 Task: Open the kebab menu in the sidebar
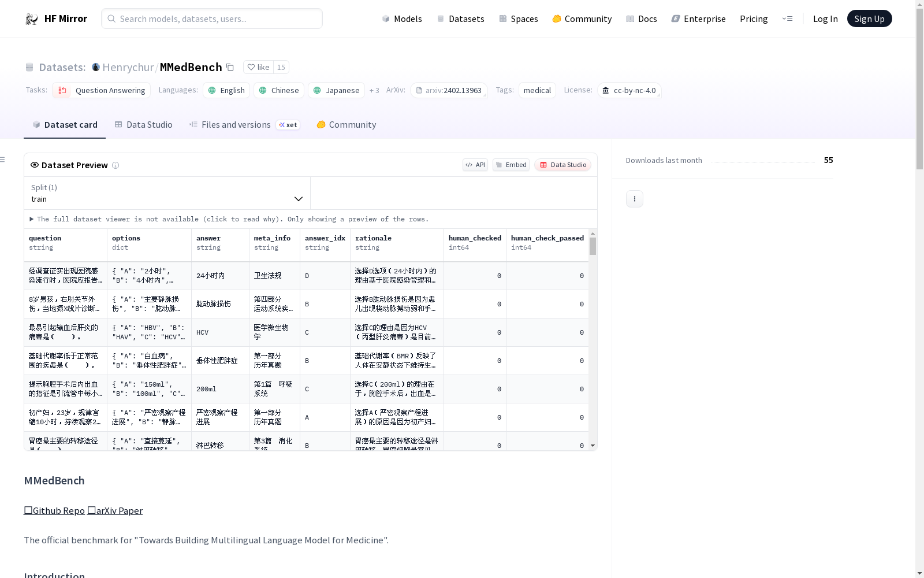pyautogui.click(x=634, y=198)
